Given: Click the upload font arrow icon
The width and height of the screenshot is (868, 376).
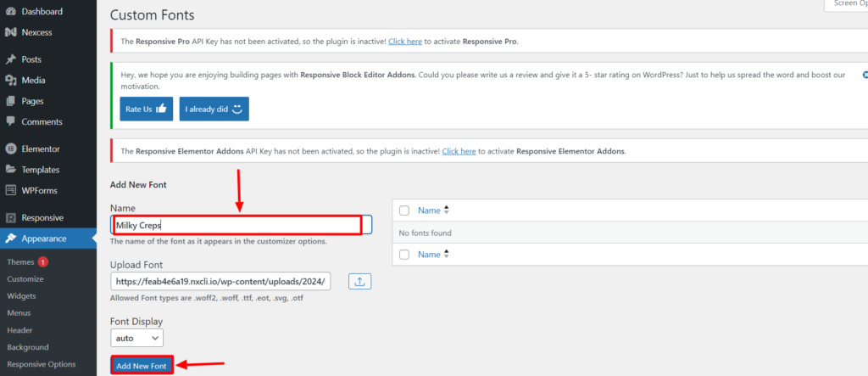Looking at the screenshot, I should click(359, 282).
